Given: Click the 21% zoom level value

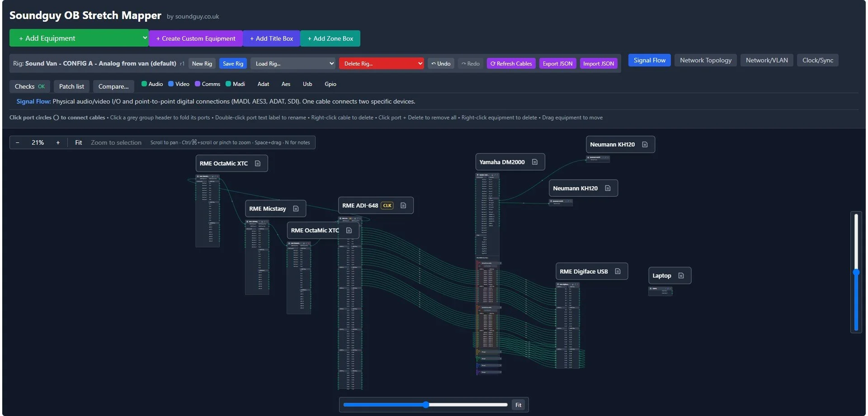Looking at the screenshot, I should pos(38,142).
